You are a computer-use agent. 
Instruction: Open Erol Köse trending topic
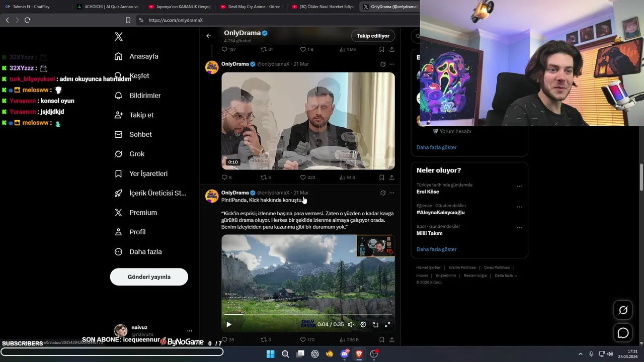point(428,192)
